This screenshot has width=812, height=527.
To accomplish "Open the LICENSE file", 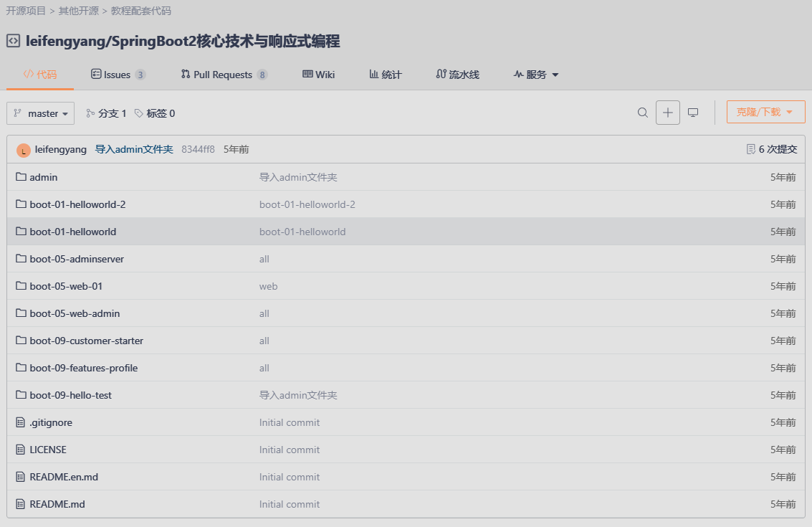I will (48, 450).
